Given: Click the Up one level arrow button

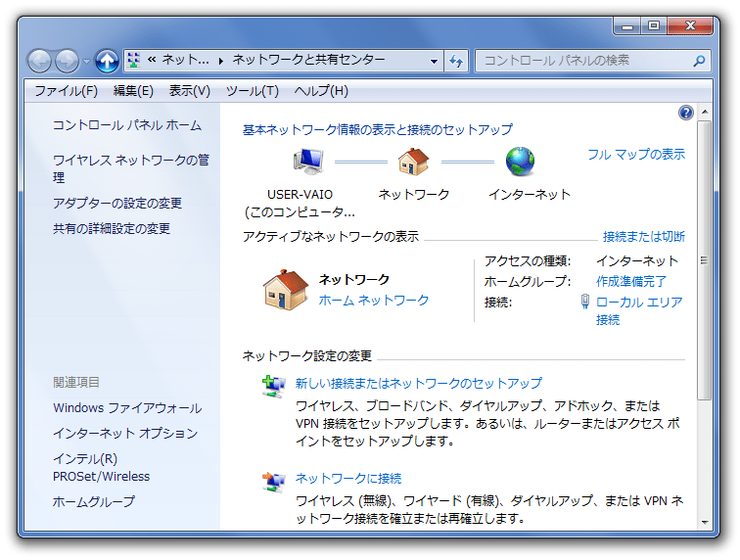Looking at the screenshot, I should (x=107, y=61).
